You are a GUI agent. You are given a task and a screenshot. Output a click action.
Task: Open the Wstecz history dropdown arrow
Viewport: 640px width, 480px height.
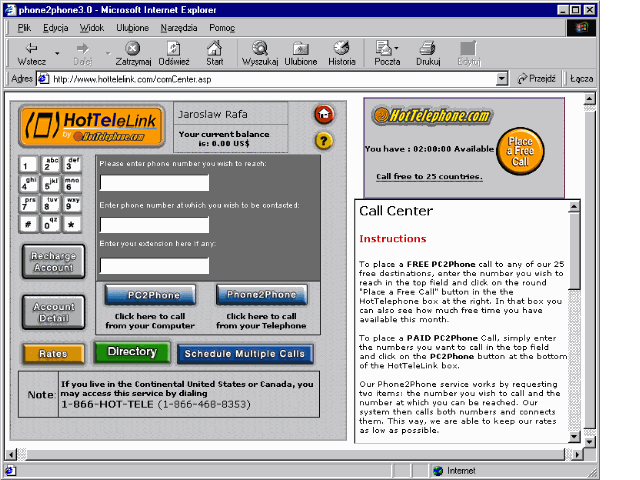click(57, 53)
